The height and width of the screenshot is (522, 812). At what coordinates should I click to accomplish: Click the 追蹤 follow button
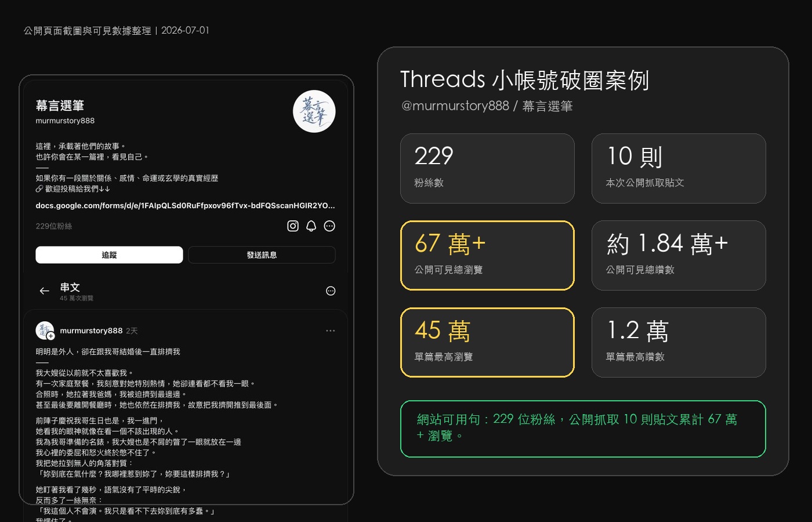click(109, 255)
